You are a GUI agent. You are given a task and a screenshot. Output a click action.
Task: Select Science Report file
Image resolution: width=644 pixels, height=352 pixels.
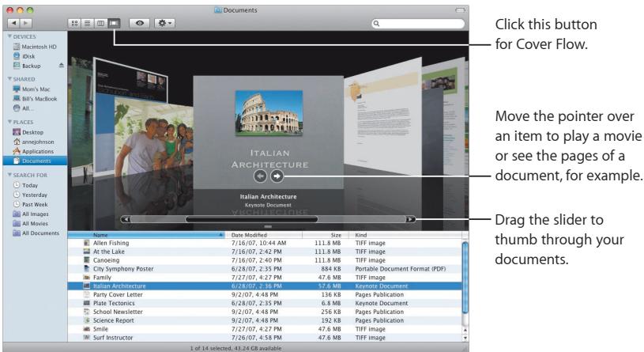265,320
